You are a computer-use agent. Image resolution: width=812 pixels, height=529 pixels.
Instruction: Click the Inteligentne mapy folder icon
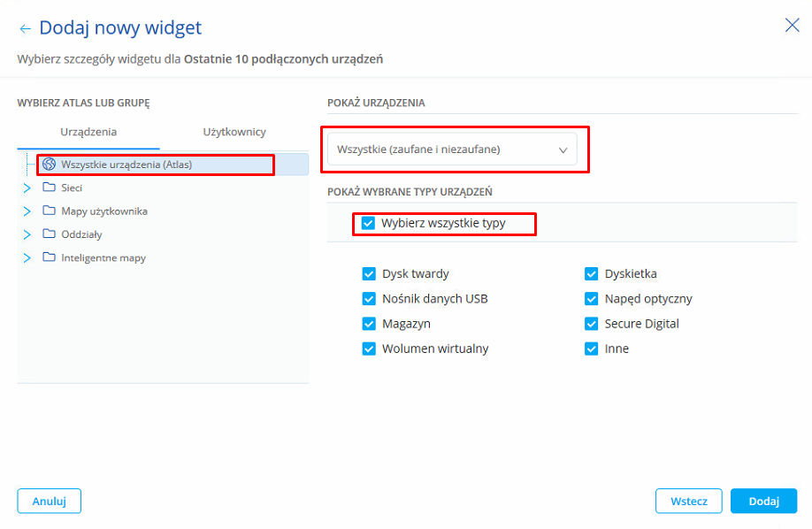(50, 258)
